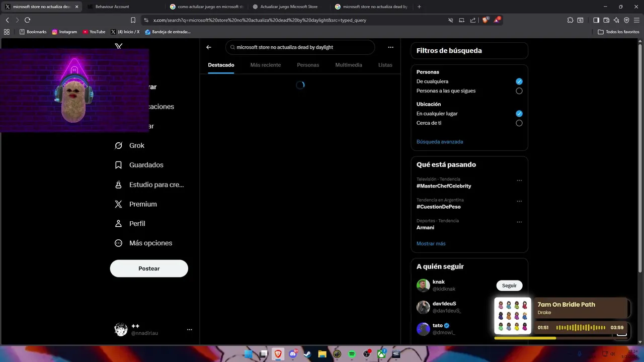The width and height of the screenshot is (644, 362).
Task: Open account menu dots beside @nnadirlau
Action: (190, 329)
